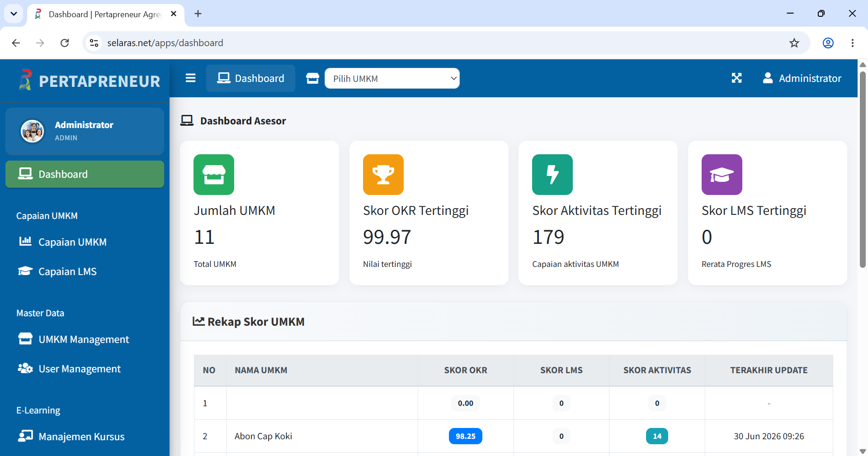
Task: Open browser tab search dropdown arrow
Action: (14, 14)
